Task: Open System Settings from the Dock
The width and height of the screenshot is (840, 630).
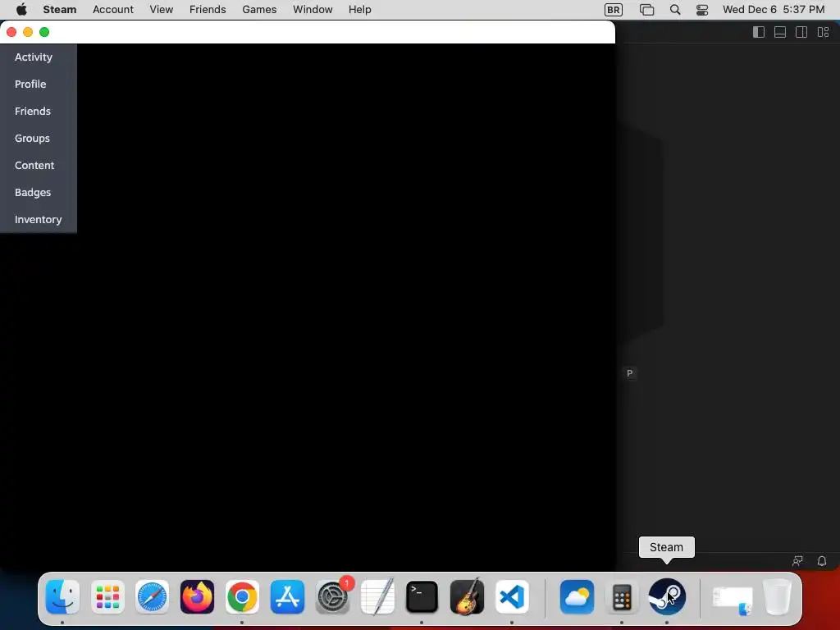Action: (x=332, y=596)
